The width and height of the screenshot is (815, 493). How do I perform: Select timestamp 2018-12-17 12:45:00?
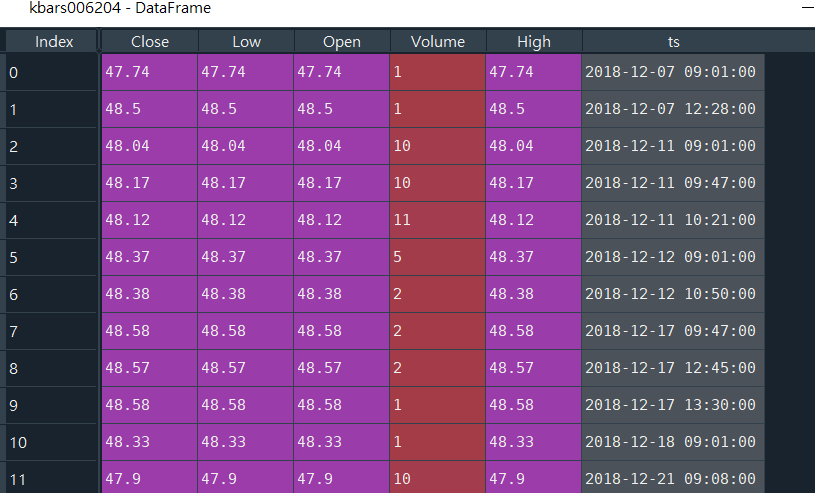pos(673,368)
